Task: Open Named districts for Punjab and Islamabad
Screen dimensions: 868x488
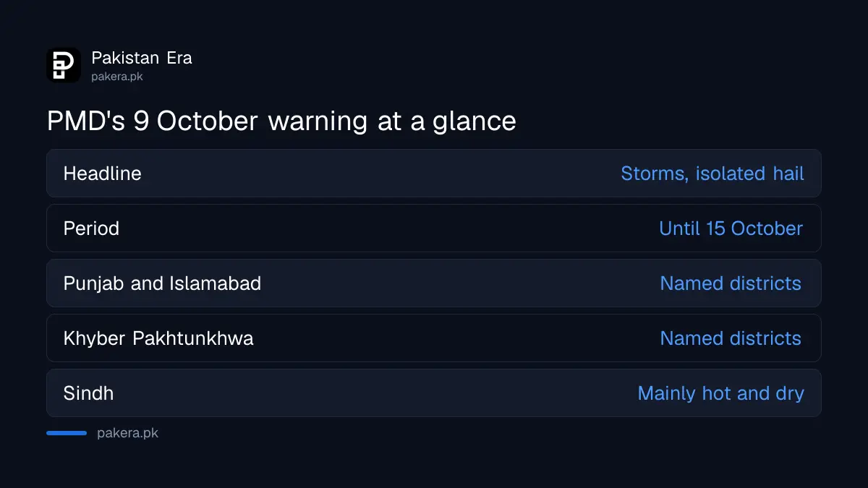Action: [x=731, y=283]
